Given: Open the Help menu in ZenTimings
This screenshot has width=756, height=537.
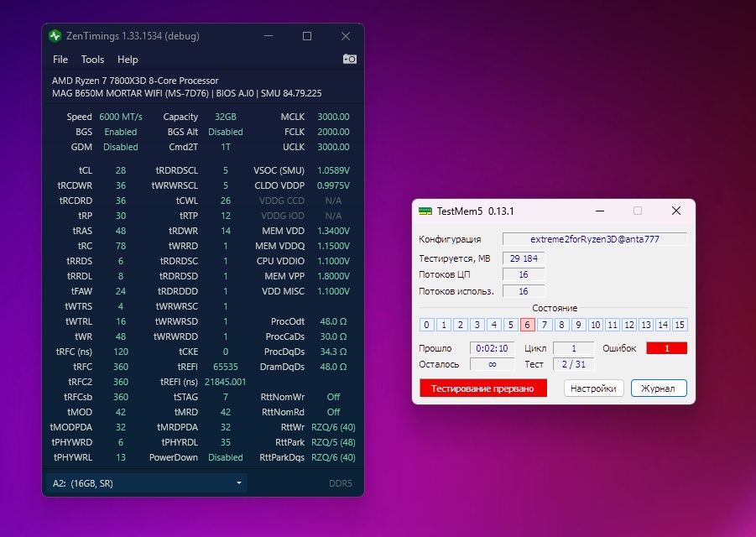Looking at the screenshot, I should tap(128, 60).
